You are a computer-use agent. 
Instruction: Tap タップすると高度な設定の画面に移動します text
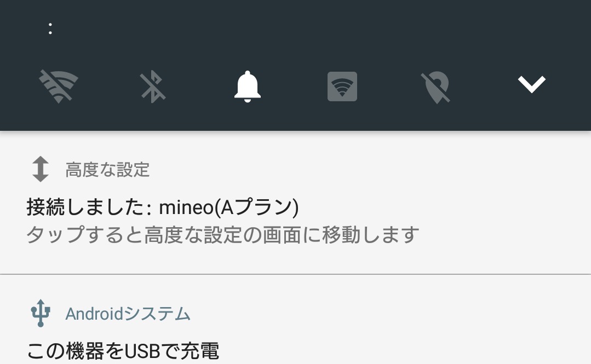[x=222, y=234]
